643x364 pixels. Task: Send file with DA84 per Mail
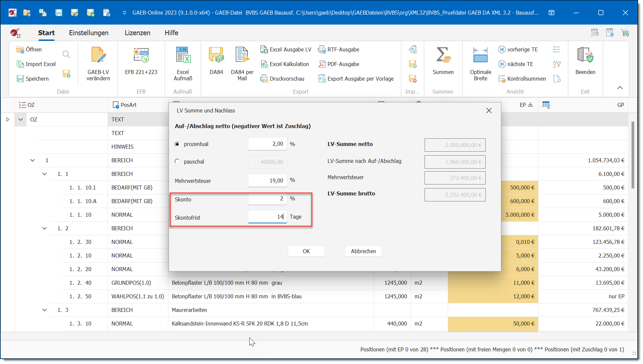coord(242,55)
